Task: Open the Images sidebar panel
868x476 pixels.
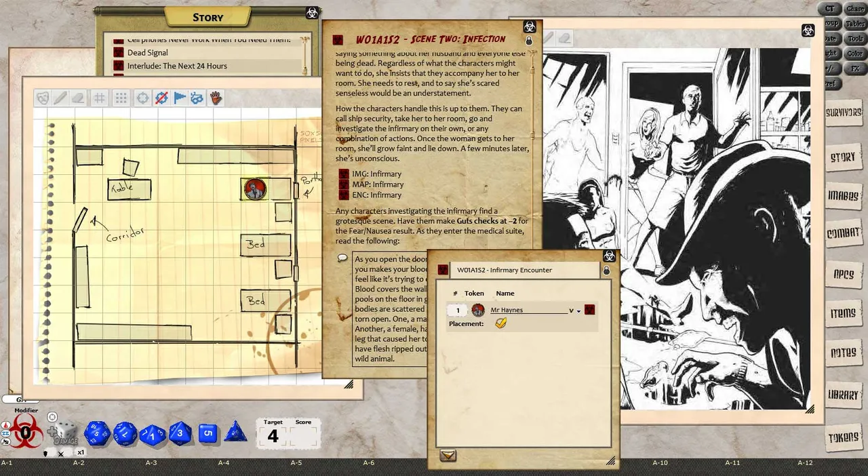Action: coord(844,195)
